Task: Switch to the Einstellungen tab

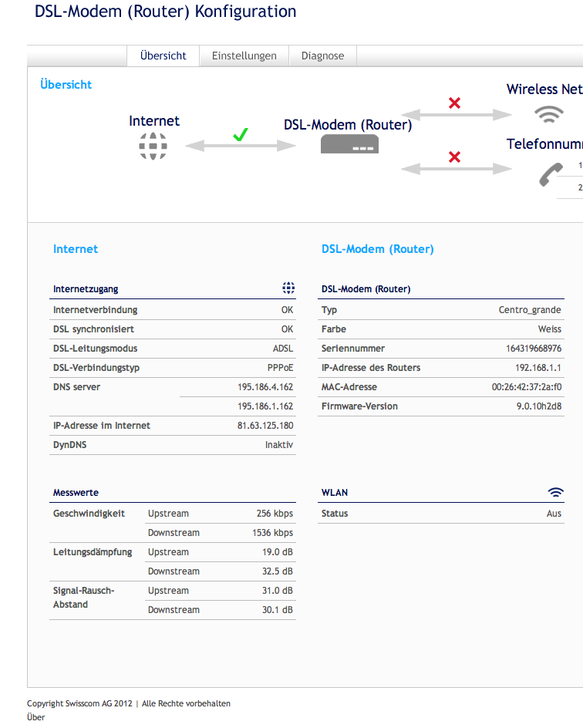Action: (x=244, y=56)
